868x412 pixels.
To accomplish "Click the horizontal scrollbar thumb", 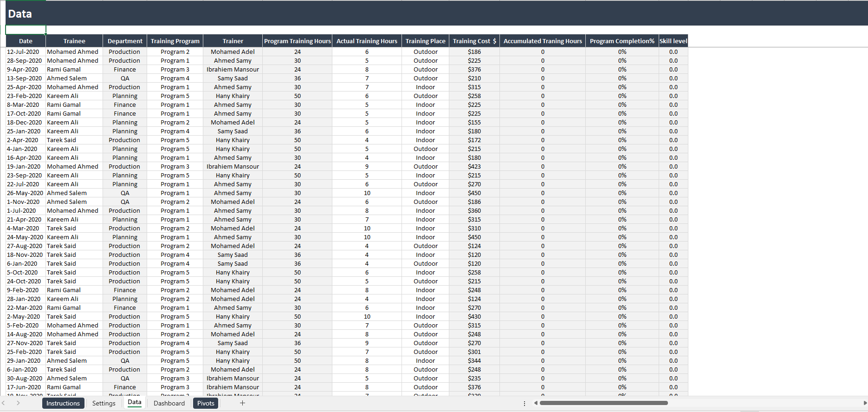I will 603,403.
